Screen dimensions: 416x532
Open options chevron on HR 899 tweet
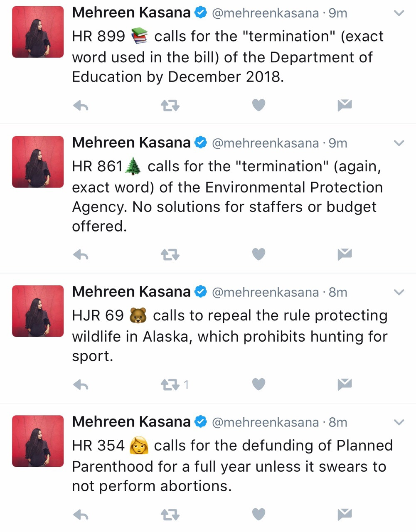point(399,13)
